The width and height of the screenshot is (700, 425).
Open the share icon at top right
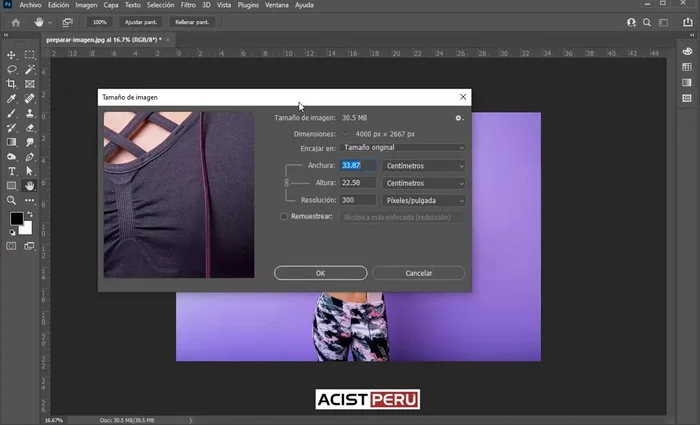(x=688, y=22)
